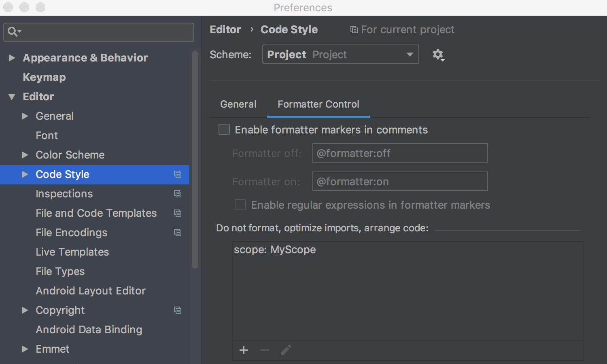Screen dimensions: 607x364
Task: Add a new scope with the plus icon
Action: (x=244, y=350)
